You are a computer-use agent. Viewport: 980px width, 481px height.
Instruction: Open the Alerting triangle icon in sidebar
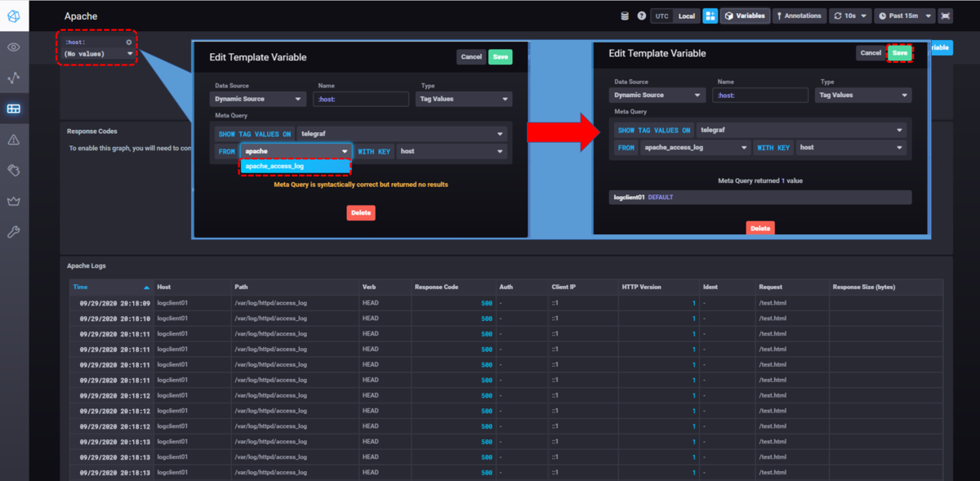[14, 140]
